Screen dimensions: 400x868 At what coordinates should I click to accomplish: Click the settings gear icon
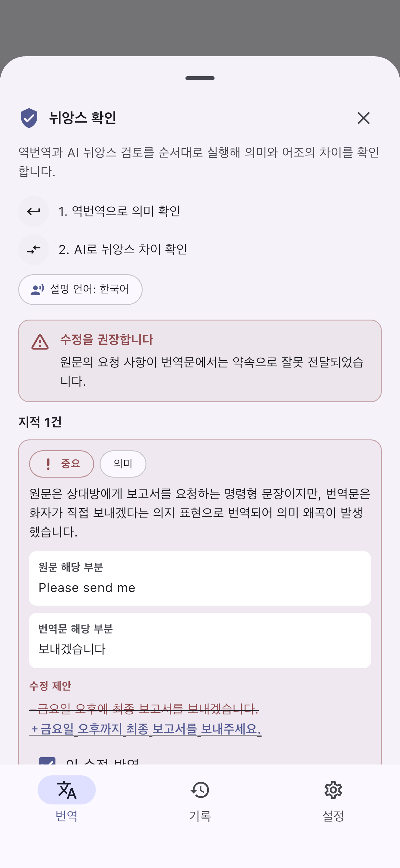(x=333, y=790)
